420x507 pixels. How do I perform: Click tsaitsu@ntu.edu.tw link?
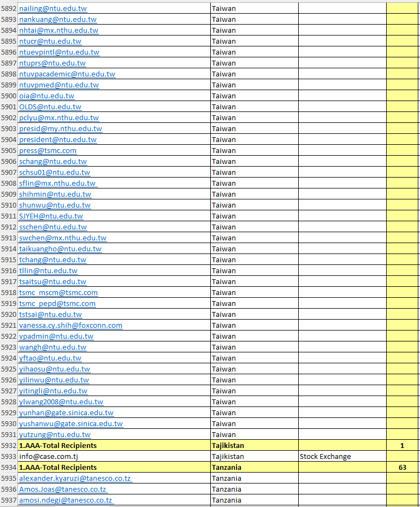click(52, 282)
